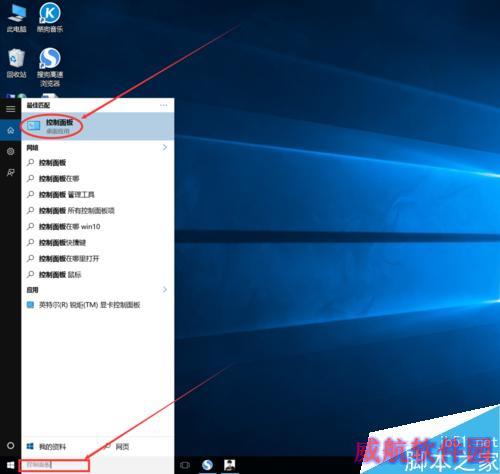Open Task View on the taskbar
This screenshot has height=474, width=500.
pos(185,465)
